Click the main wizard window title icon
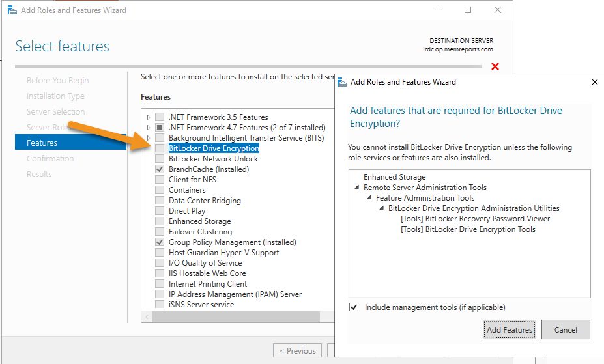 tap(12, 10)
